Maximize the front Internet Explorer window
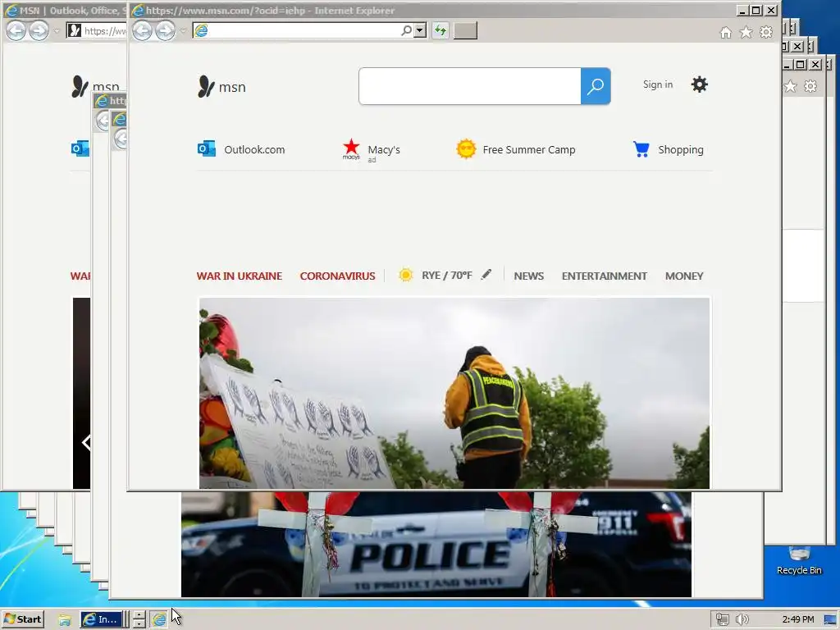 [756, 10]
